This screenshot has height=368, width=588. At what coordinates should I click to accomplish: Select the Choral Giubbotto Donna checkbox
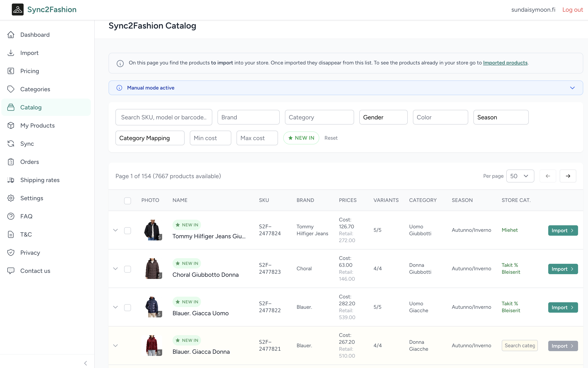(128, 269)
